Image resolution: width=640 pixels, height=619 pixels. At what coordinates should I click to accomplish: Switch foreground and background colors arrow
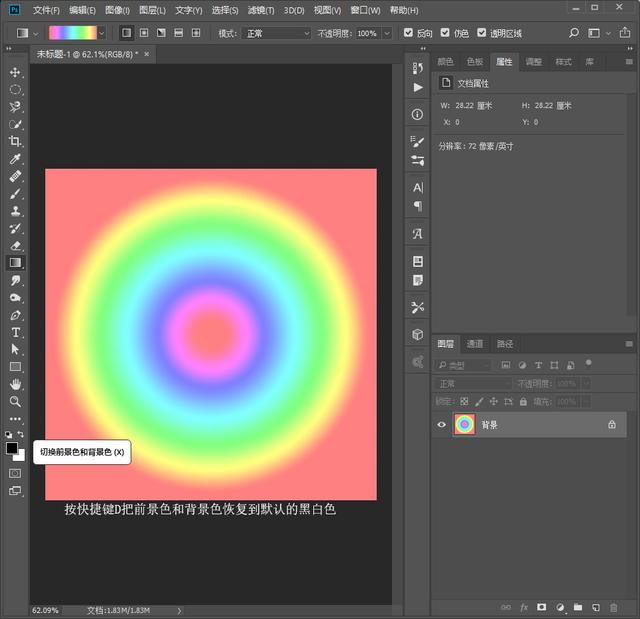point(20,434)
